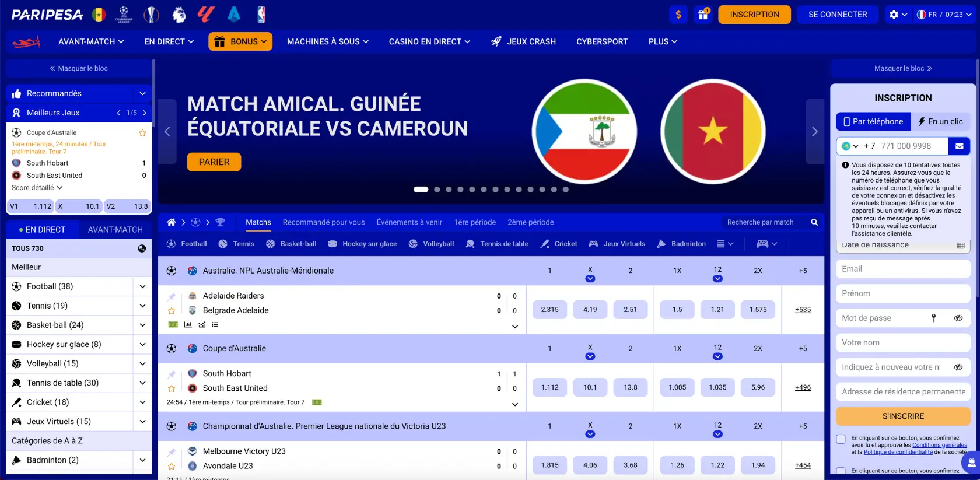
Task: Go to previous banner slide arrow
Action: (x=167, y=132)
